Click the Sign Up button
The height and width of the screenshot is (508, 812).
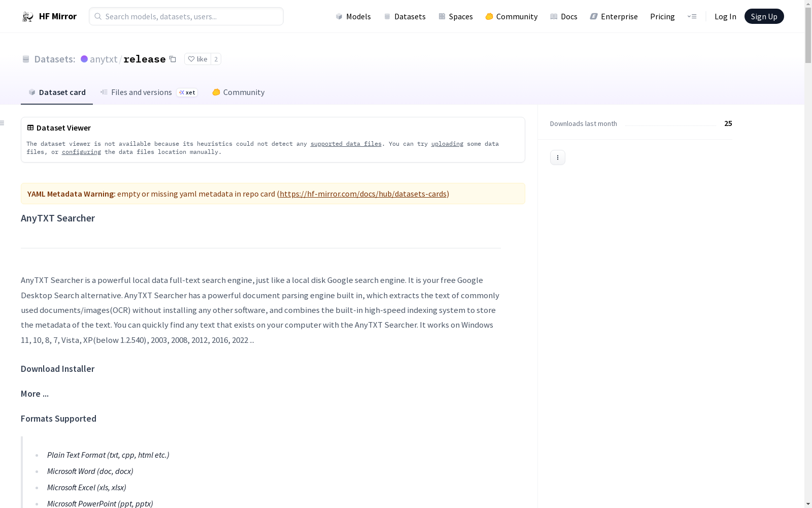[x=764, y=16]
